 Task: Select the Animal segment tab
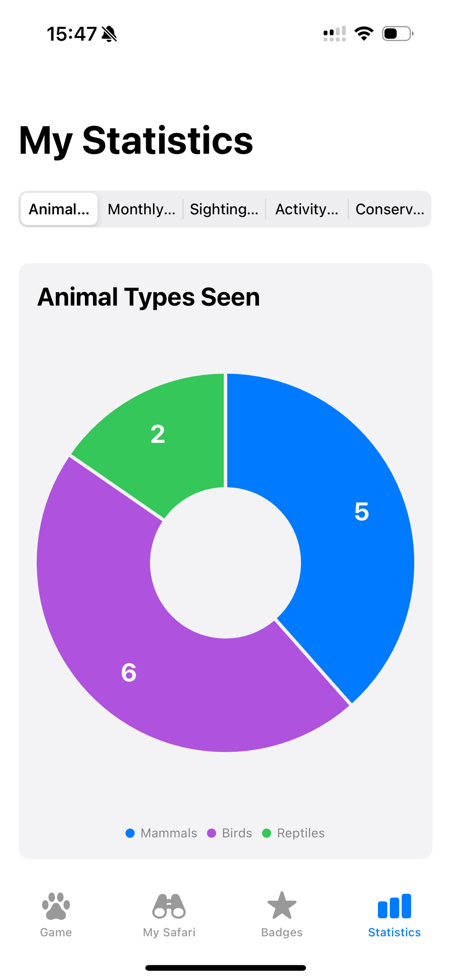pyautogui.click(x=59, y=209)
